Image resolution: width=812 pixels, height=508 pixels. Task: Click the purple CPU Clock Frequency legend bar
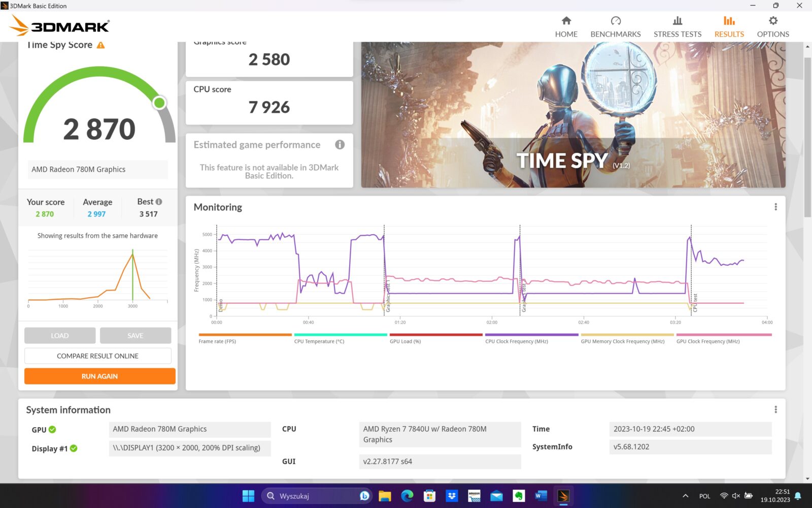coord(531,335)
